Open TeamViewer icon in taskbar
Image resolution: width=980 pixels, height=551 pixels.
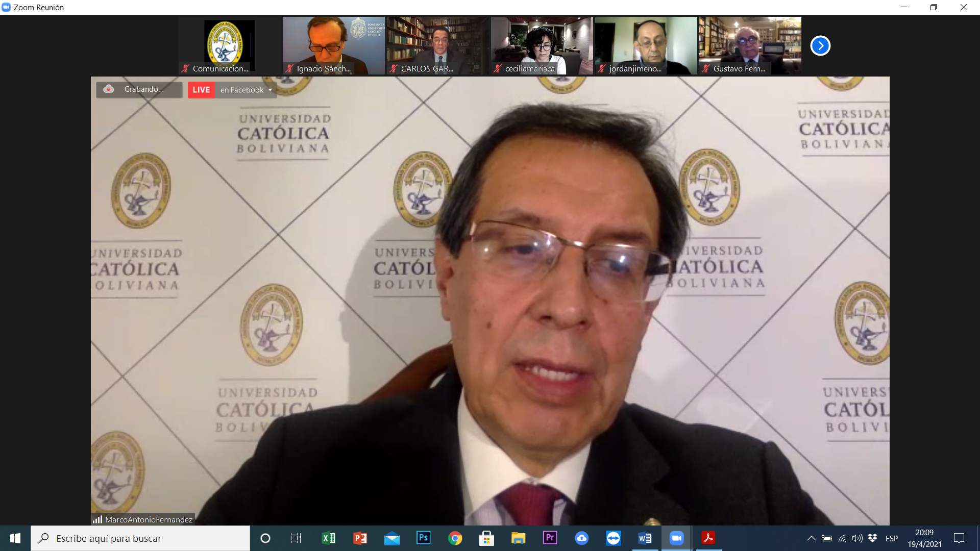click(x=613, y=538)
